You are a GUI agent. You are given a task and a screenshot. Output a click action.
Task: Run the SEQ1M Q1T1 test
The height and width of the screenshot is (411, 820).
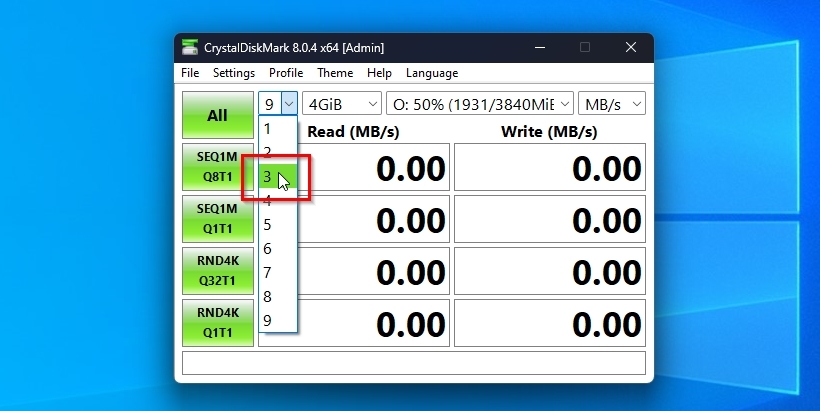[x=218, y=219]
